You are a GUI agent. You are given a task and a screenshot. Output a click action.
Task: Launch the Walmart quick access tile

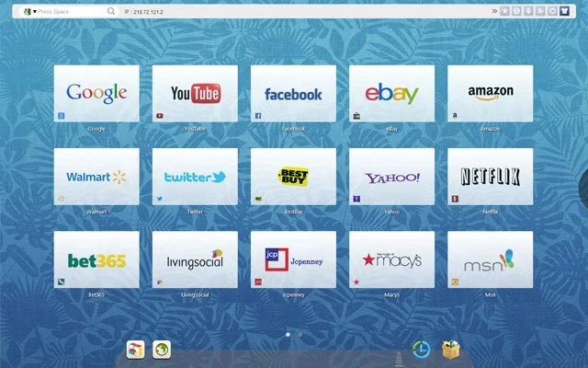(x=96, y=177)
